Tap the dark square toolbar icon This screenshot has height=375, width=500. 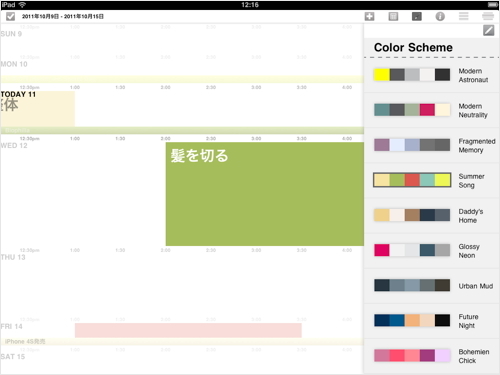click(417, 16)
